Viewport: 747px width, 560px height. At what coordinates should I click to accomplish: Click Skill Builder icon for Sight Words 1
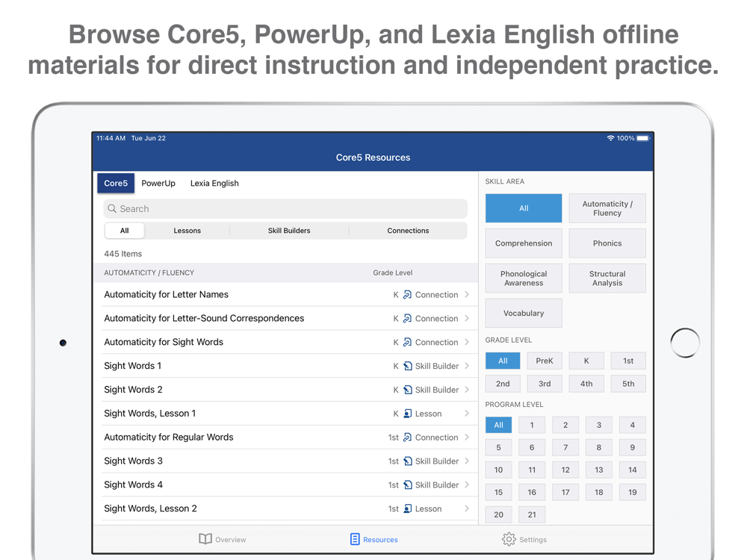tap(407, 366)
